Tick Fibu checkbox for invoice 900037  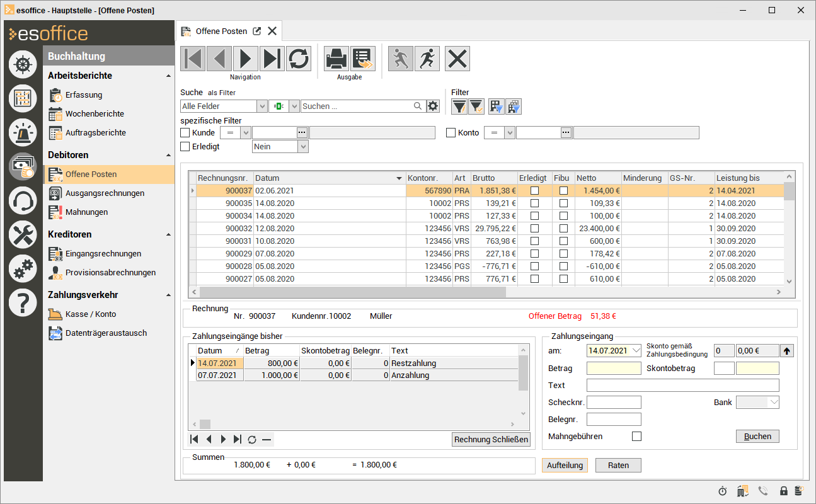(563, 190)
